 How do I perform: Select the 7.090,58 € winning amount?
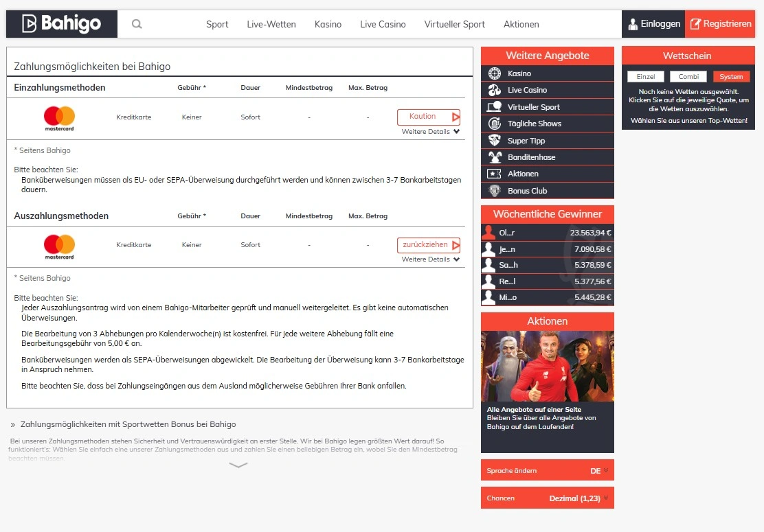point(592,249)
